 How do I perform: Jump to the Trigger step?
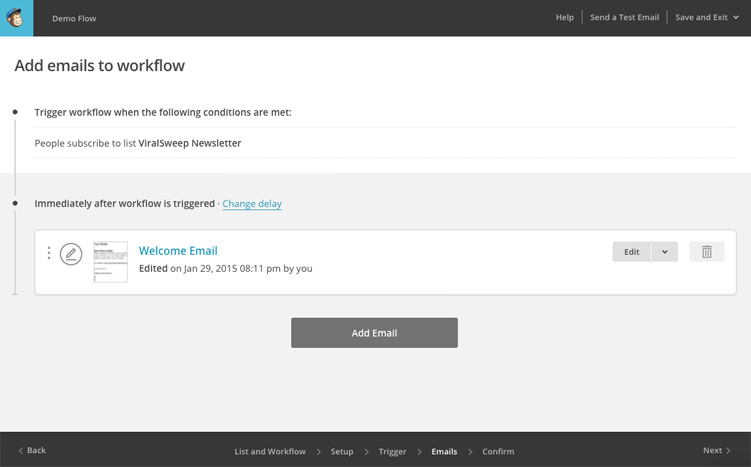[x=392, y=451]
